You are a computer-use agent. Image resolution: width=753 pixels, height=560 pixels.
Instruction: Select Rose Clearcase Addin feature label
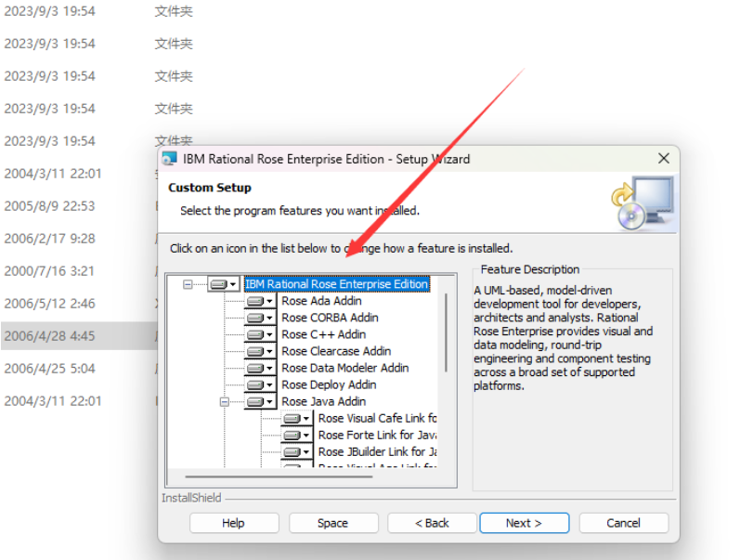coord(336,352)
